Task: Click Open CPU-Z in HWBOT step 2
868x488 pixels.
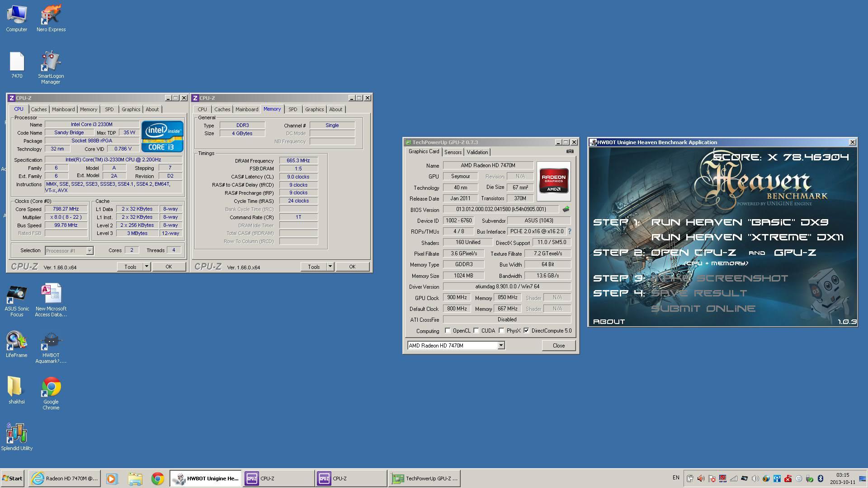Action: coord(693,253)
